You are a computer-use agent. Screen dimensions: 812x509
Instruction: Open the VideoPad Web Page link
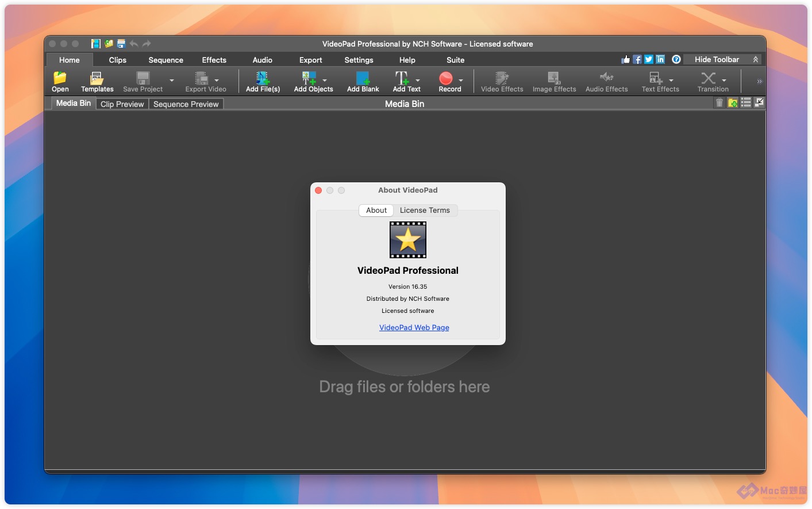[414, 327]
